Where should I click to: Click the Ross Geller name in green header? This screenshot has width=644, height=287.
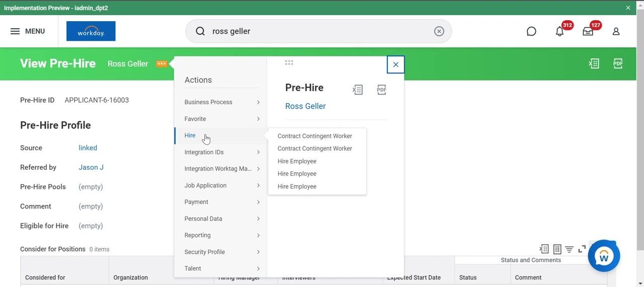pyautogui.click(x=128, y=64)
